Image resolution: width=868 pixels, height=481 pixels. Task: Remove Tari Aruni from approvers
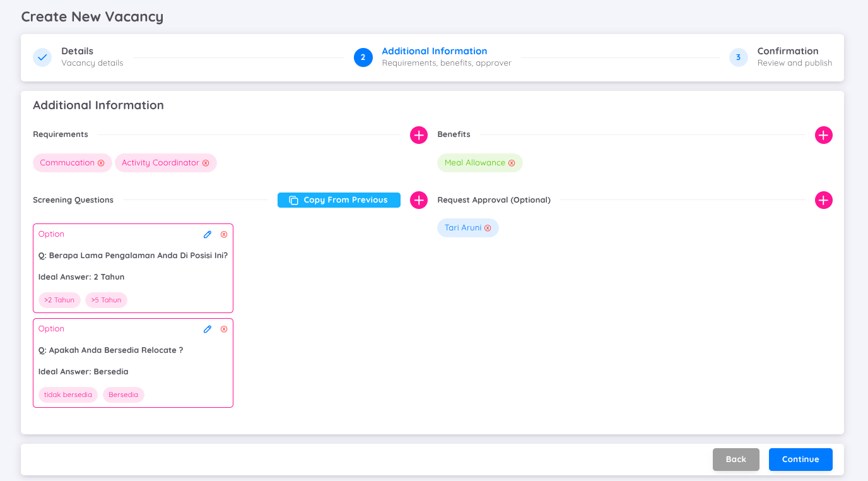click(x=488, y=228)
